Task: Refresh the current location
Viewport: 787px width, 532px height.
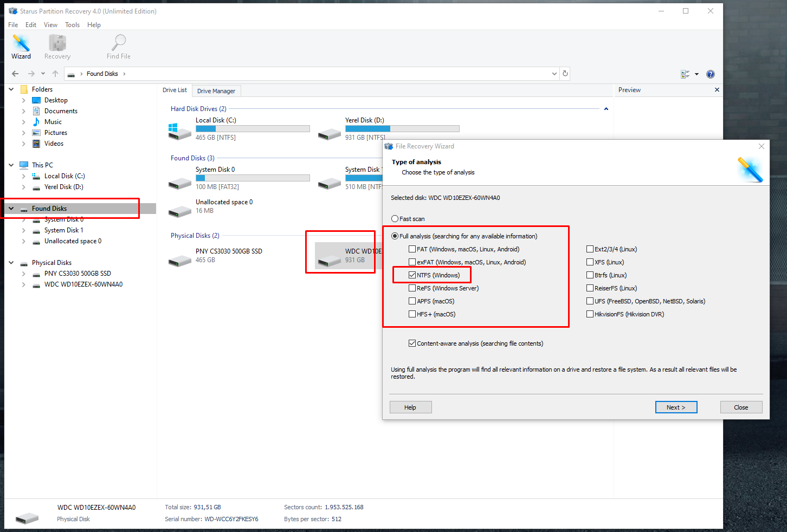Action: point(565,74)
